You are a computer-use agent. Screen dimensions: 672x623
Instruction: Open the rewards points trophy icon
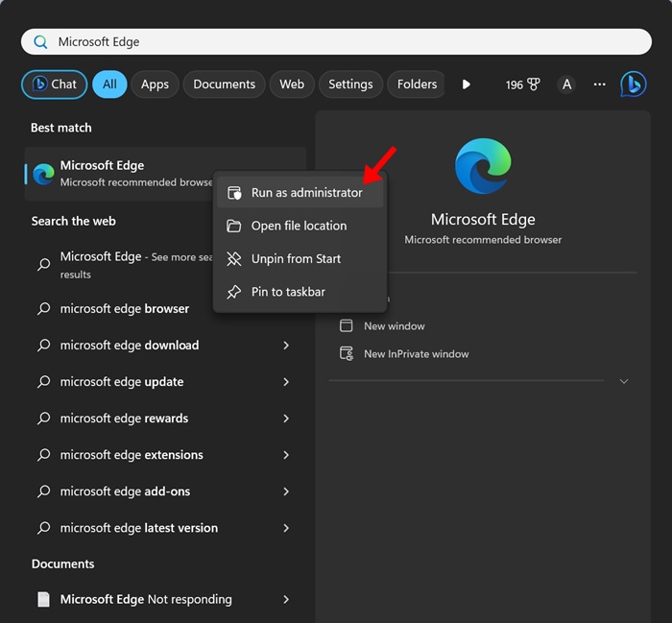click(x=533, y=84)
